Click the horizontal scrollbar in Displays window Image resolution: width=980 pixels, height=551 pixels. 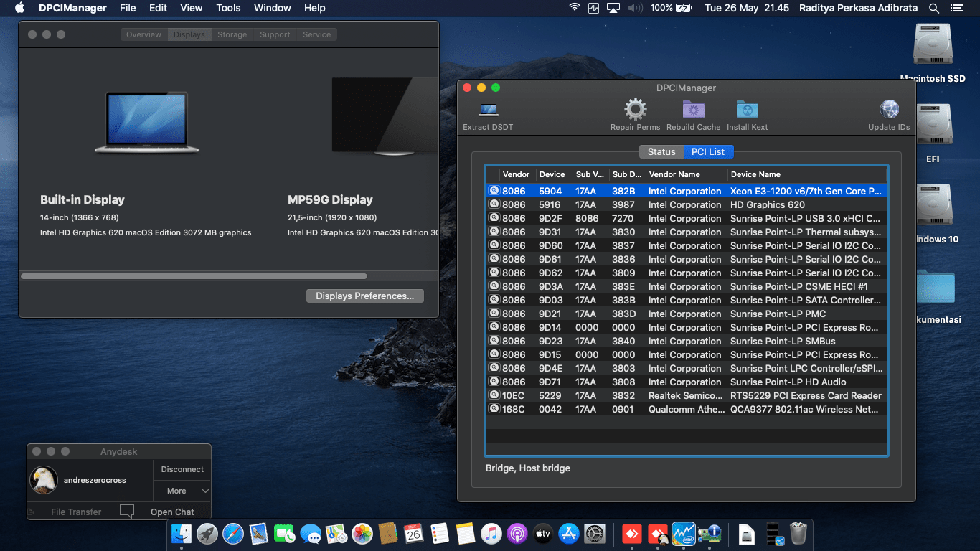pyautogui.click(x=194, y=275)
